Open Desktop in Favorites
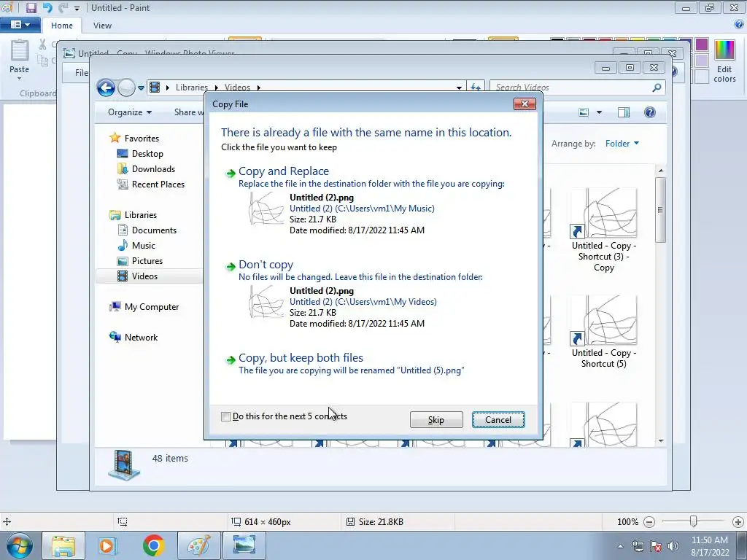 pos(147,154)
